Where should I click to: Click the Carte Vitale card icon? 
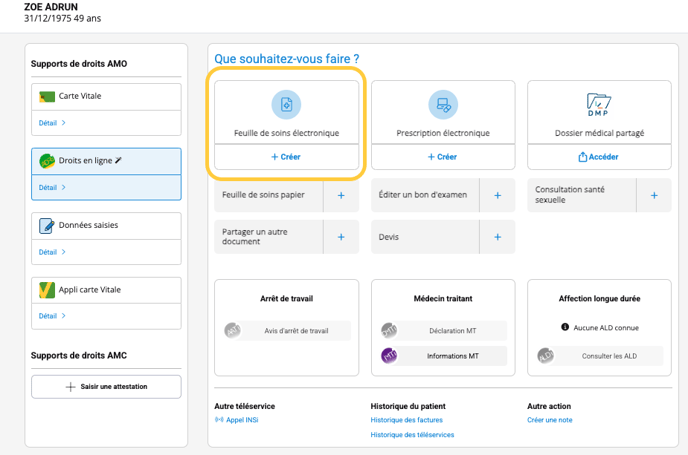[47, 97]
